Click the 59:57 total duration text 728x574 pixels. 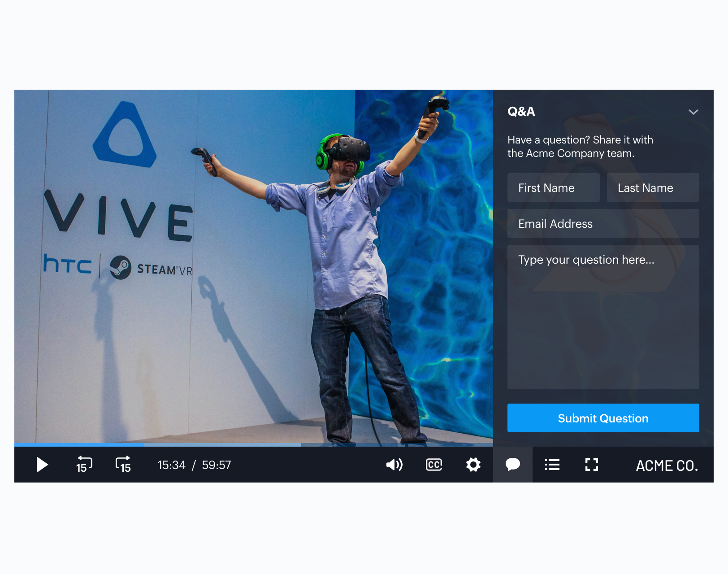216,465
